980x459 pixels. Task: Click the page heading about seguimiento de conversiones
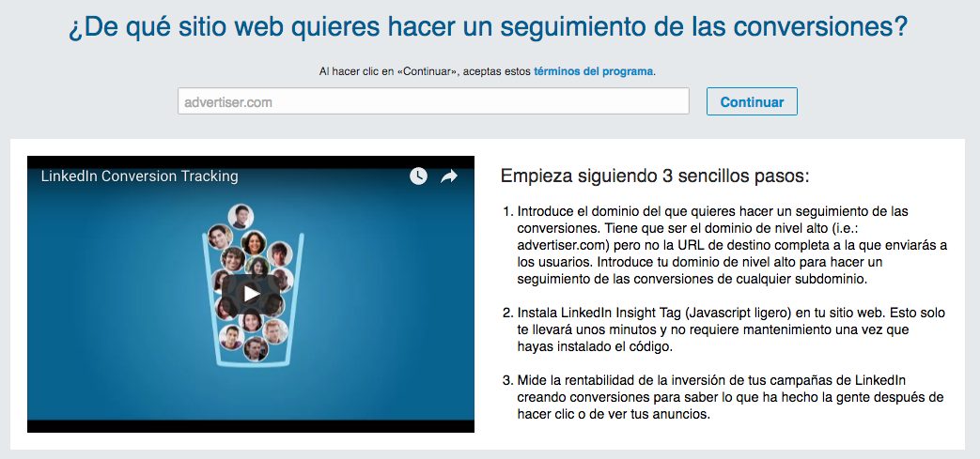click(489, 27)
